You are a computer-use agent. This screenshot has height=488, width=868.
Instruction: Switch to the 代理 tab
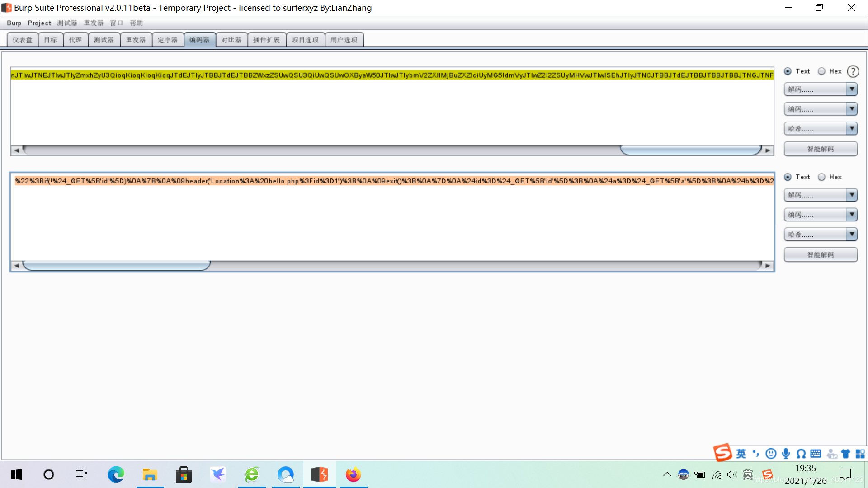tap(75, 40)
